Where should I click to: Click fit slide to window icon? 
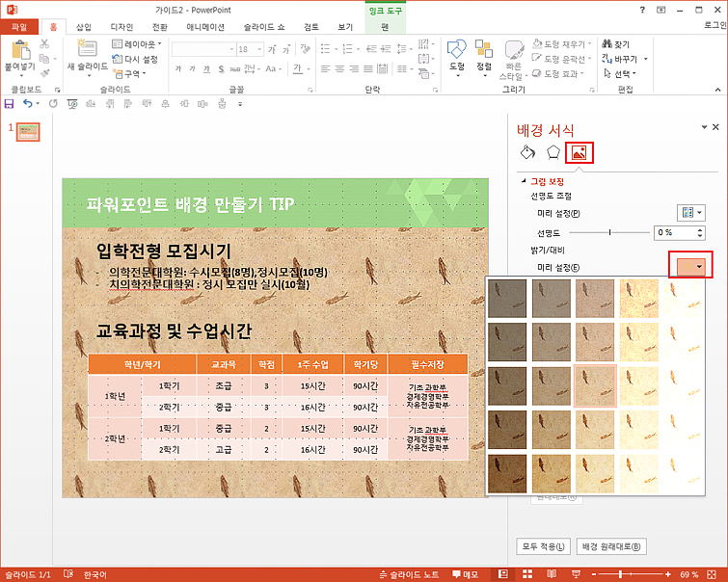click(712, 574)
